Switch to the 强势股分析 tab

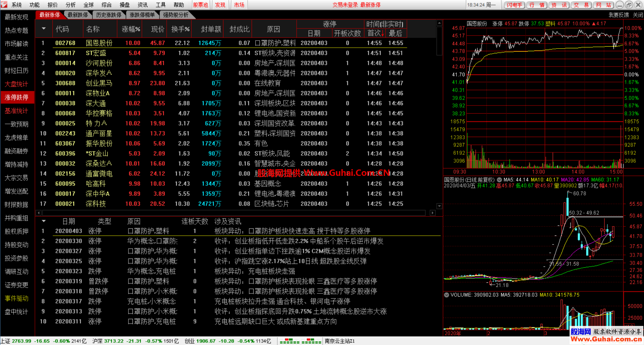pyautogui.click(x=176, y=15)
